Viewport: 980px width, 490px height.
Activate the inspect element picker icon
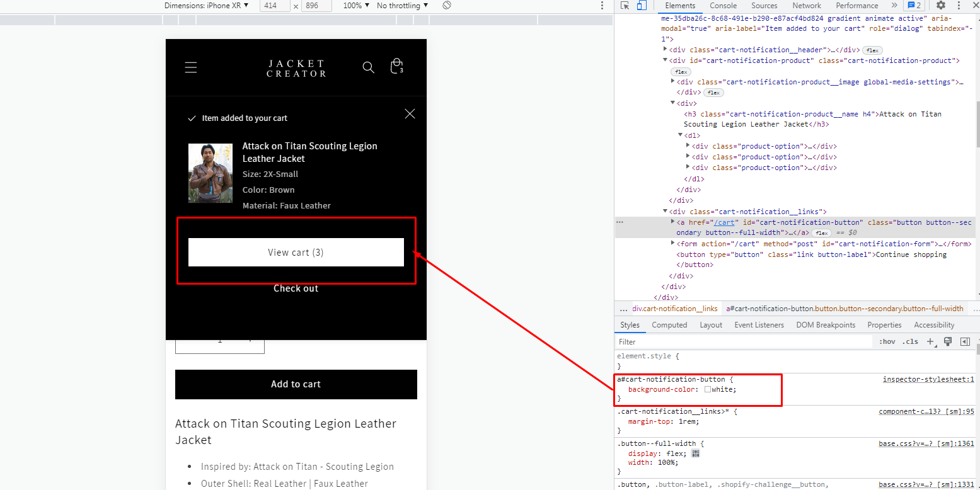click(x=625, y=6)
